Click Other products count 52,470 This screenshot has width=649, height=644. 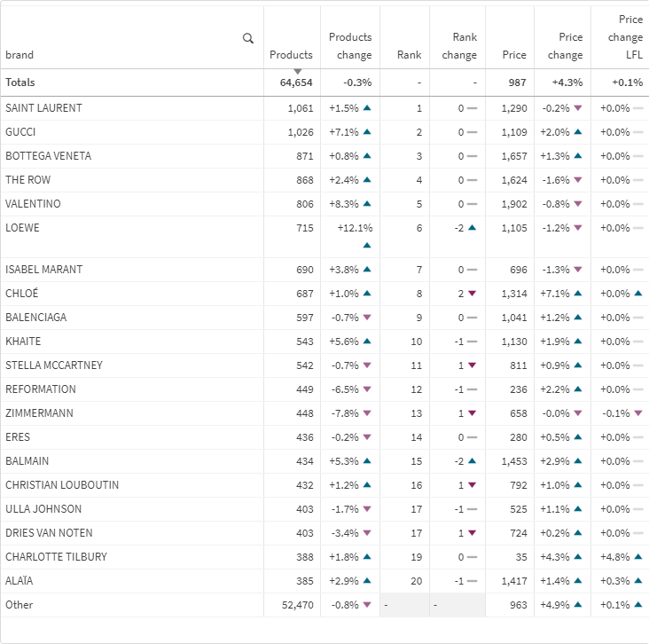(298, 606)
